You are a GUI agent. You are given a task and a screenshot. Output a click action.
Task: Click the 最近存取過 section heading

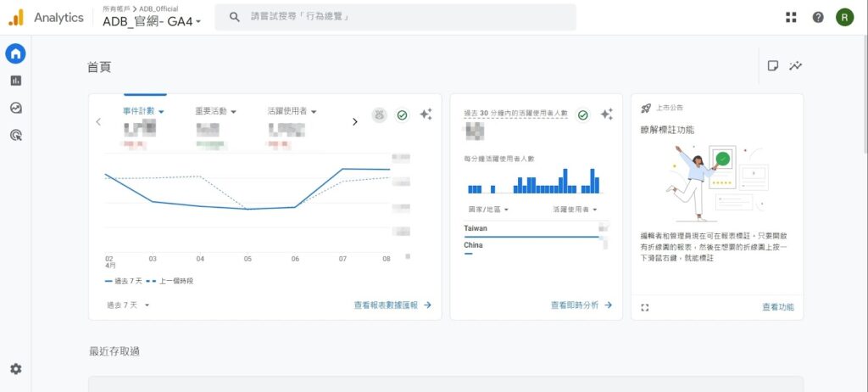pos(114,351)
